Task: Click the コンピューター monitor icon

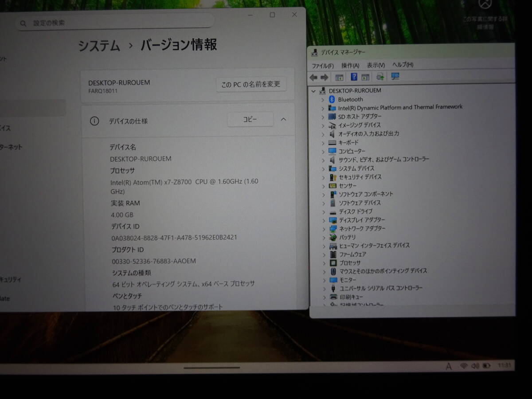Action: coord(332,151)
